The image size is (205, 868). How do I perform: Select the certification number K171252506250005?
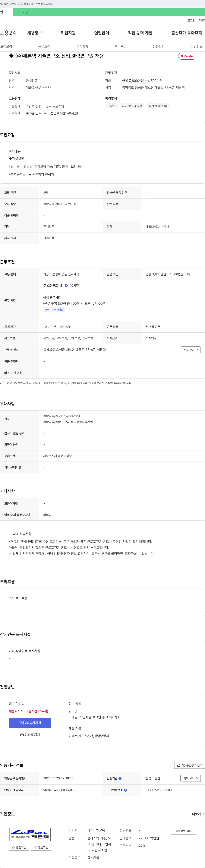161,790
